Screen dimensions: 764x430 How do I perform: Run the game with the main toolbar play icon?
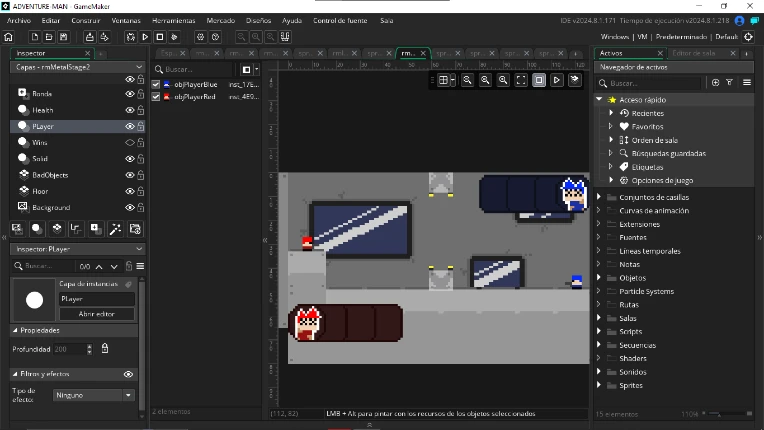(145, 37)
